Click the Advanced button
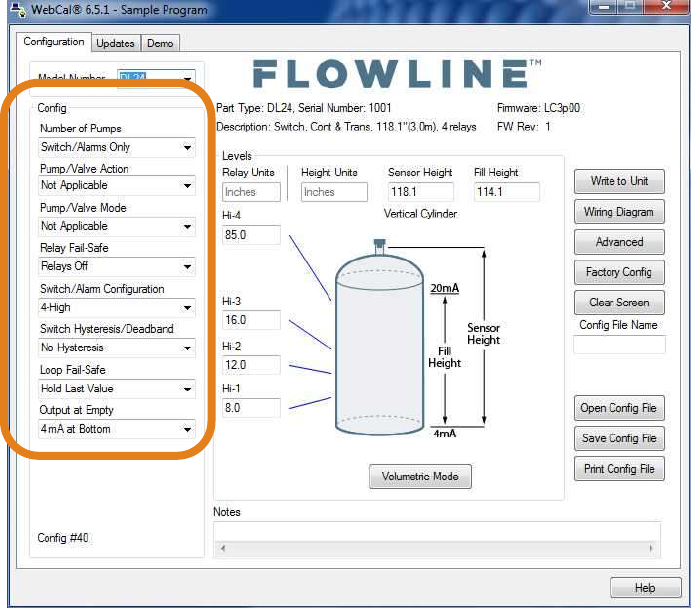 [x=619, y=242]
